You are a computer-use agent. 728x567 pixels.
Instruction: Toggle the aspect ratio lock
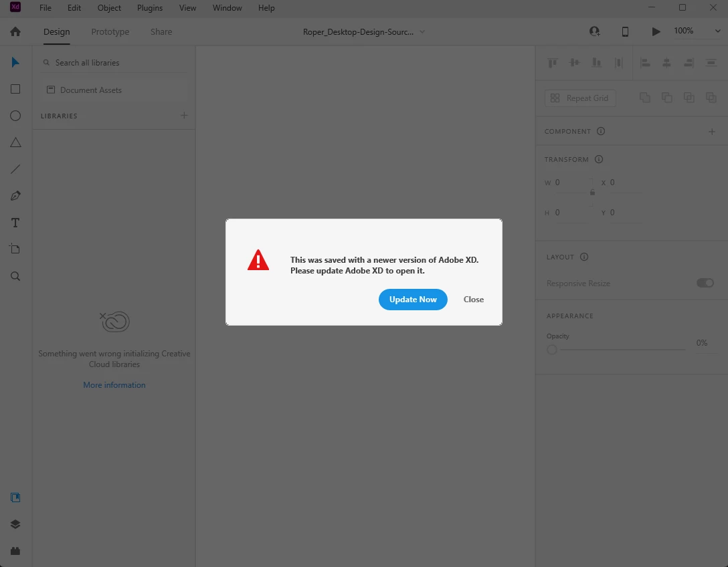(592, 192)
